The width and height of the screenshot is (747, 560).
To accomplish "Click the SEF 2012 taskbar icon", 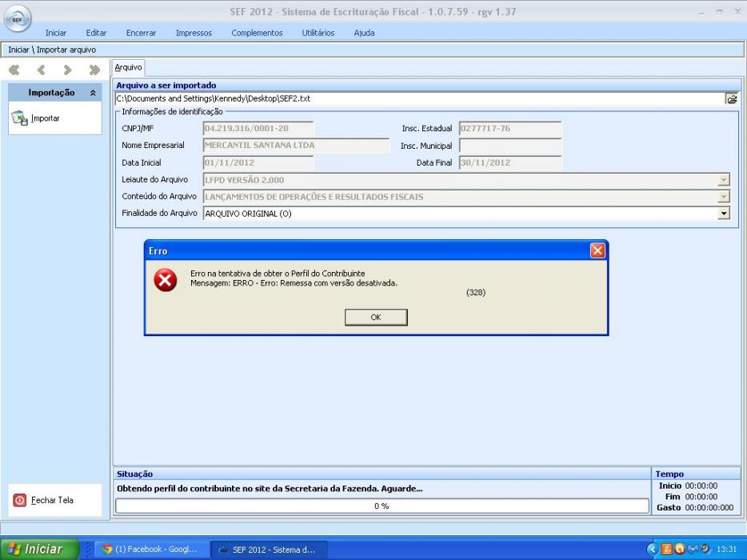I will click(223, 550).
